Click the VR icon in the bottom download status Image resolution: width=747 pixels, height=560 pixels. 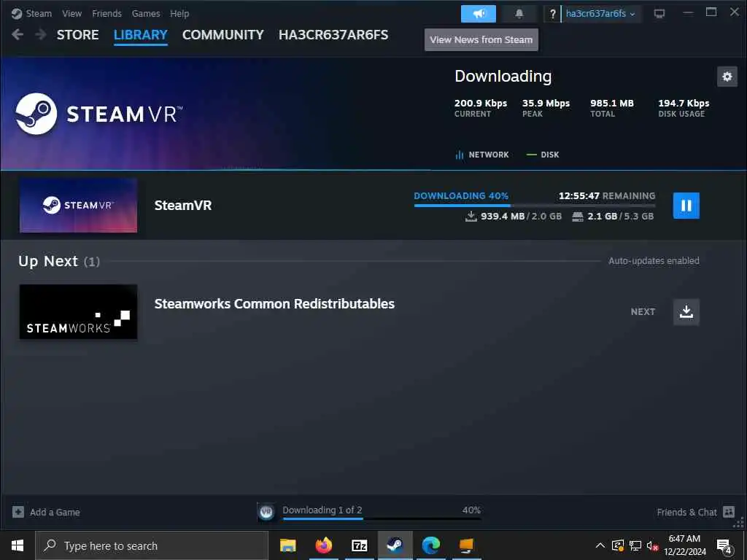tap(266, 512)
